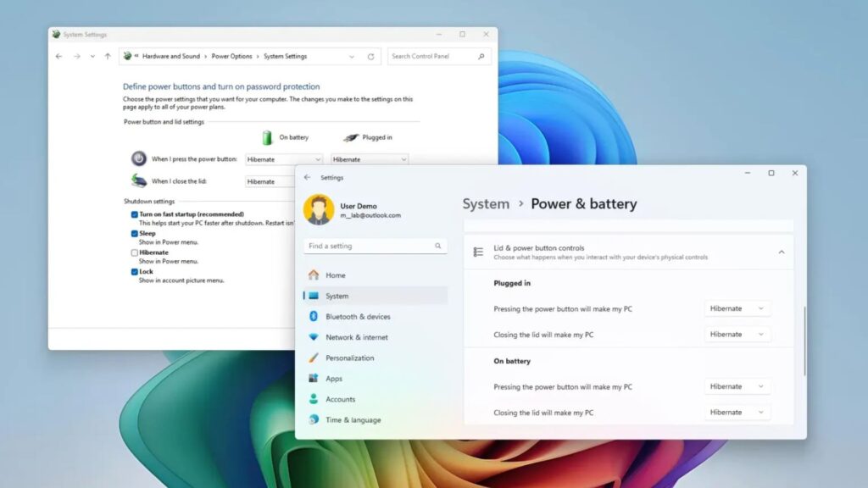
Task: Click Power Options in the breadcrumb path
Action: point(231,57)
